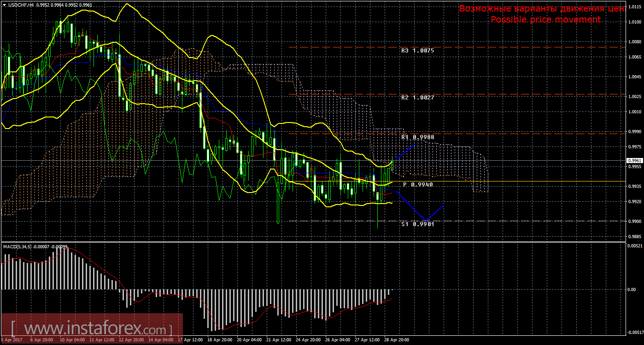Click the R1 0.9988 pivot label
The image size is (644, 345).
(x=417, y=137)
